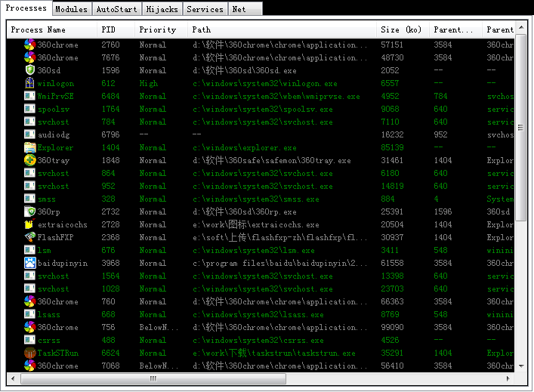534x392 pixels.
Task: Click 360chrome icon for PID 760
Action: 30,301
